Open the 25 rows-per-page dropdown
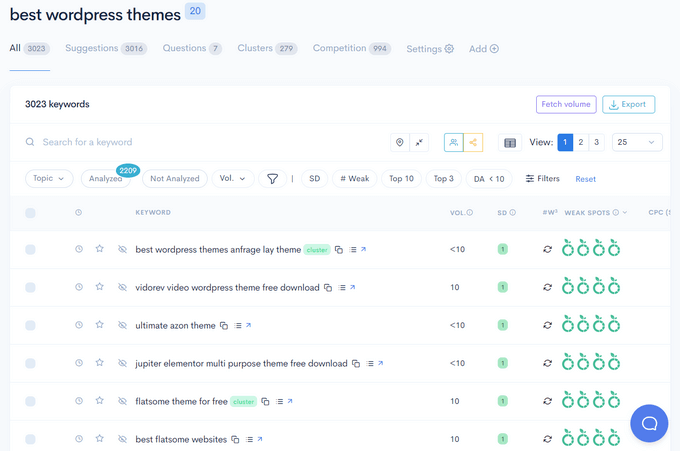Image resolution: width=680 pixels, height=451 pixels. [637, 143]
